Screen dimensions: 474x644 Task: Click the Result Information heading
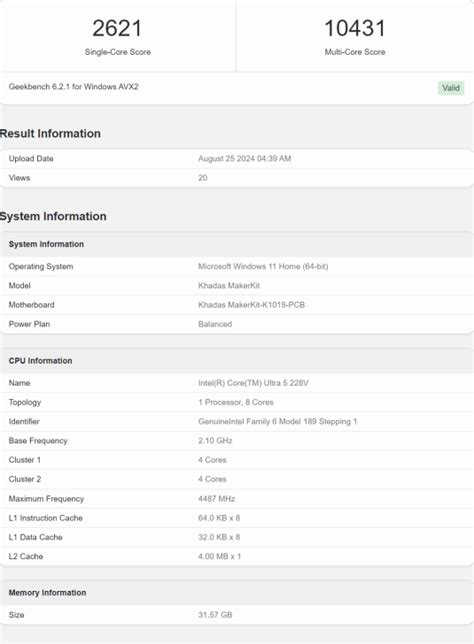pos(50,133)
